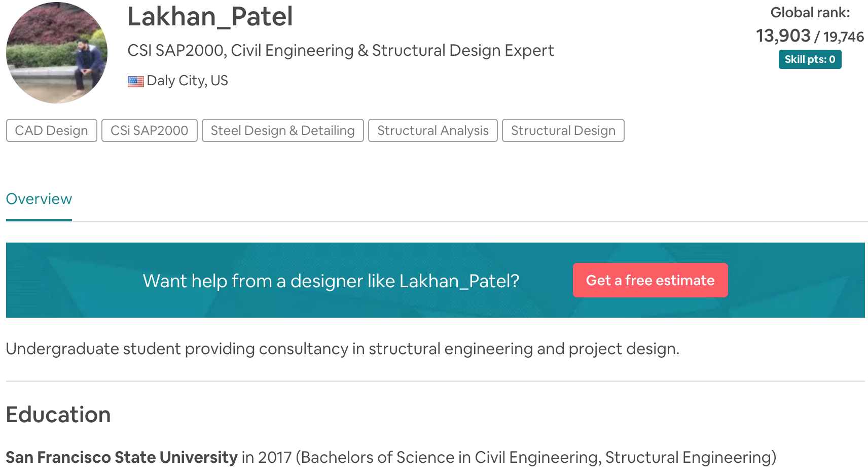Screen dimensions: 868x475
Task: Select the CSi SAP2000 skill tag
Action: point(149,130)
